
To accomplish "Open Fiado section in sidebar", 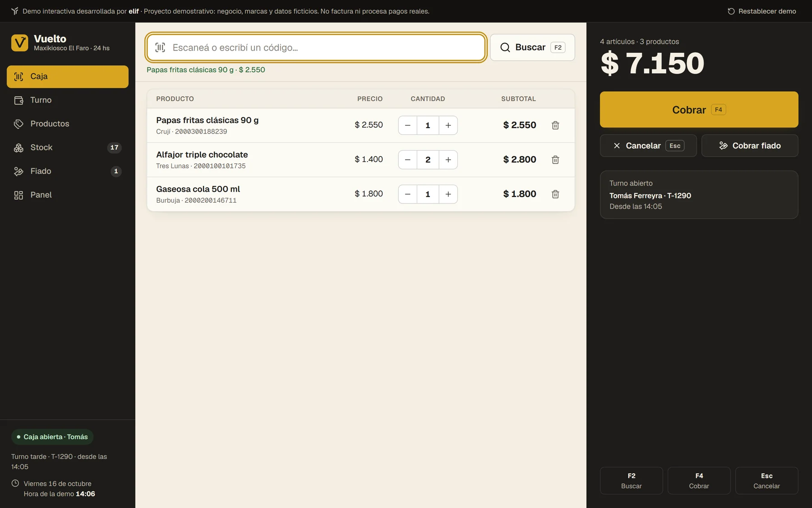I will [x=68, y=171].
